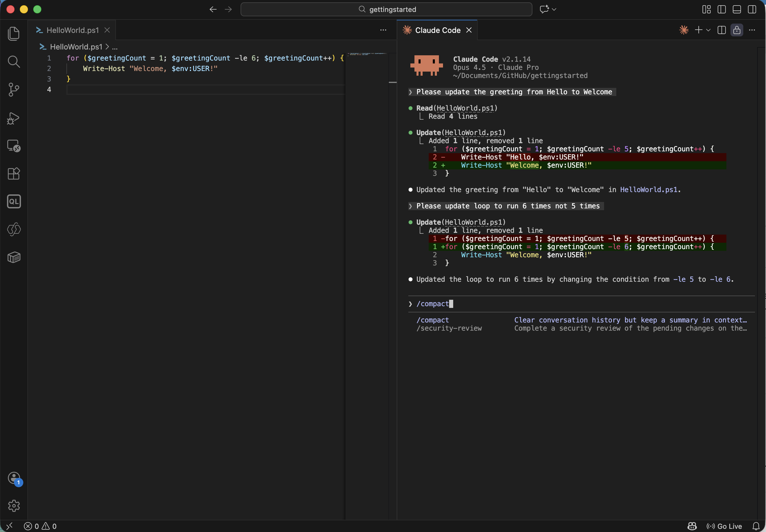Open Run and Debug view
Viewport: 766px width, 532px height.
click(14, 118)
